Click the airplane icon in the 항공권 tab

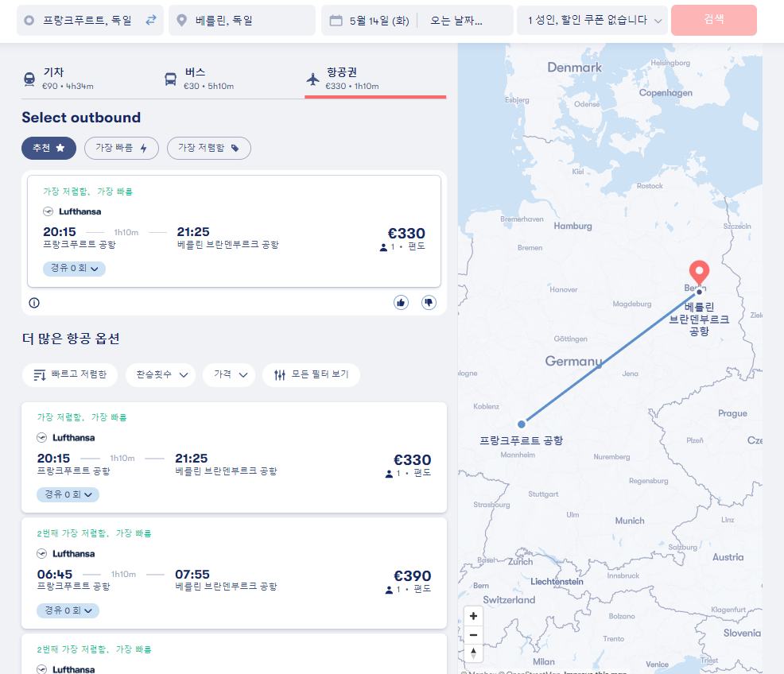point(313,79)
